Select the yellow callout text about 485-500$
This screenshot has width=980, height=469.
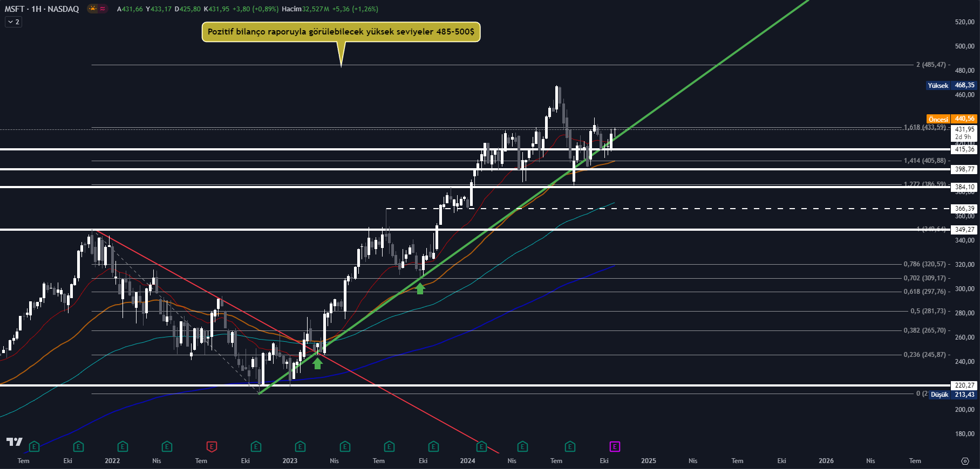[x=341, y=32]
